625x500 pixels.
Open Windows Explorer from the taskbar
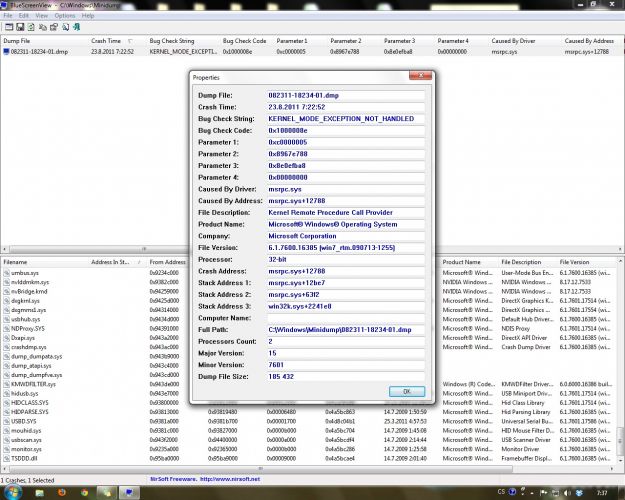pos(39,493)
